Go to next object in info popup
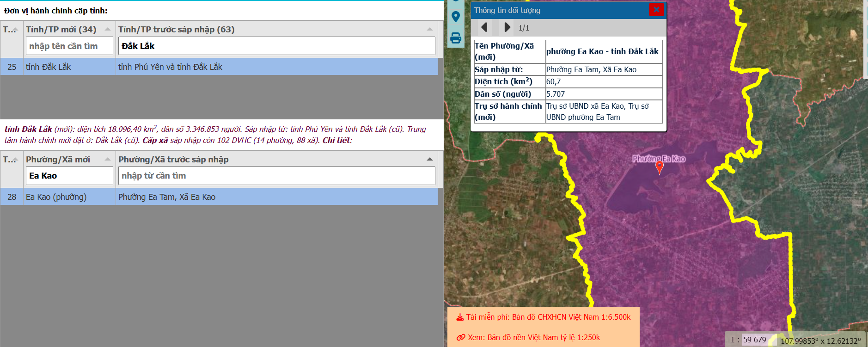Image resolution: width=868 pixels, height=347 pixels. click(507, 28)
